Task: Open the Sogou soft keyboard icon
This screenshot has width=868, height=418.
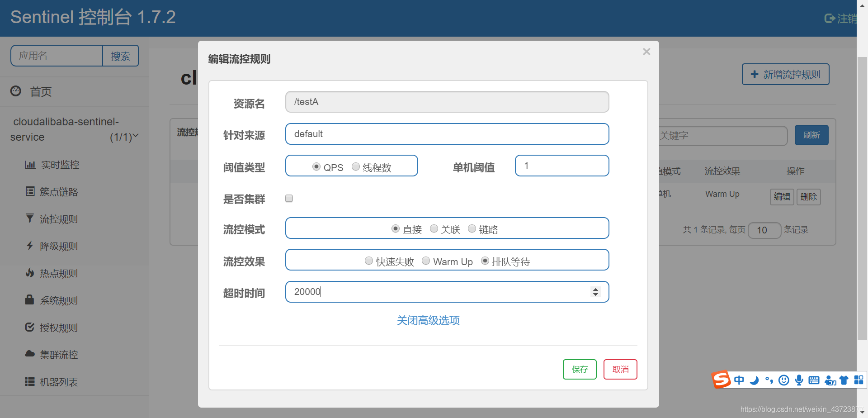Action: (814, 380)
